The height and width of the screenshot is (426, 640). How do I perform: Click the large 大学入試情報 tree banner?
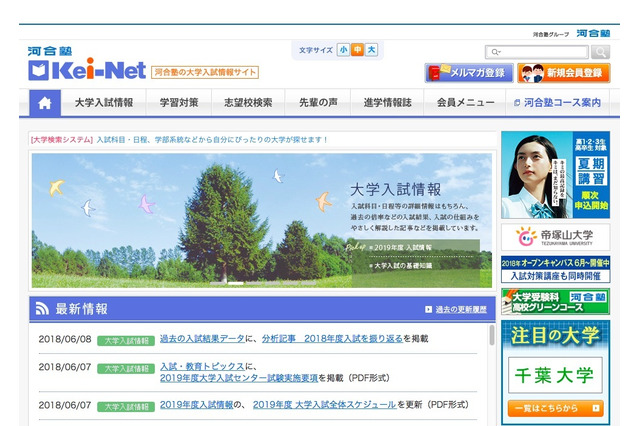[262, 220]
